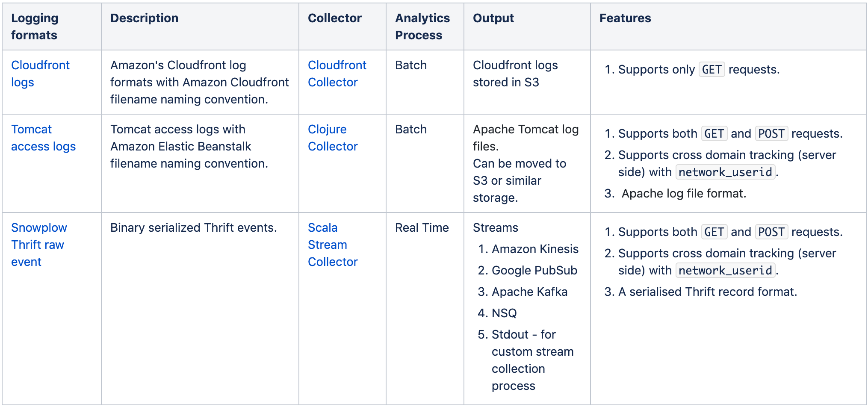The height and width of the screenshot is (407, 868).
Task: Open the Tomcat access logs link
Action: click(43, 138)
